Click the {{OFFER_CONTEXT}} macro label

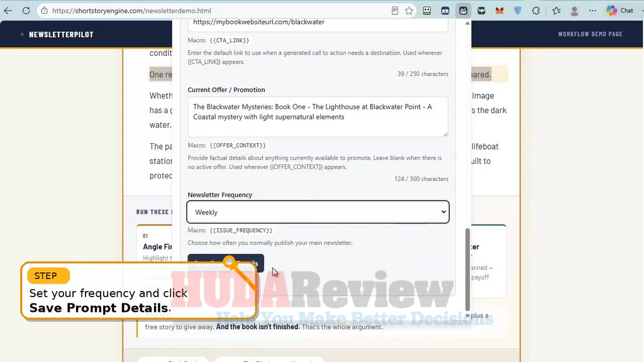pyautogui.click(x=237, y=145)
